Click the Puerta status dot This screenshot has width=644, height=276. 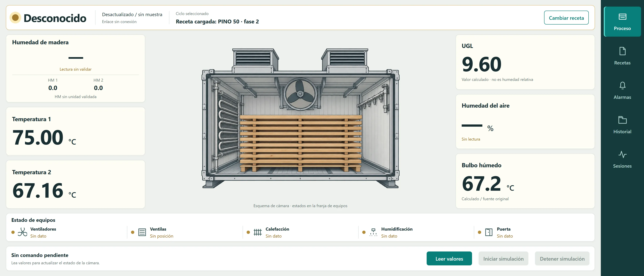[480, 232]
